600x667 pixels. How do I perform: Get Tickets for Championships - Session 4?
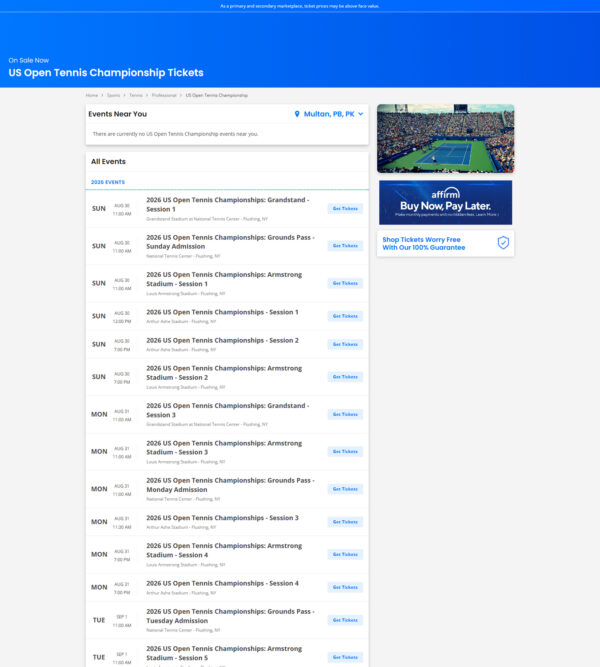click(x=345, y=587)
